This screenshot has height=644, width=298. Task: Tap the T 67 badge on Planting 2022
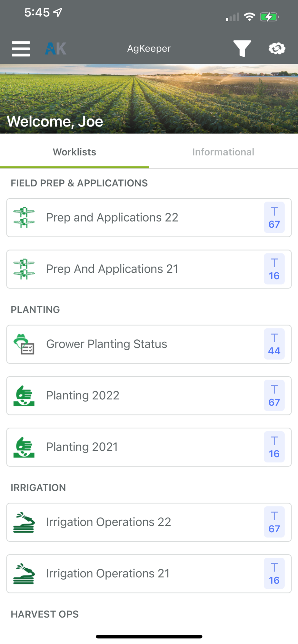pyautogui.click(x=274, y=396)
